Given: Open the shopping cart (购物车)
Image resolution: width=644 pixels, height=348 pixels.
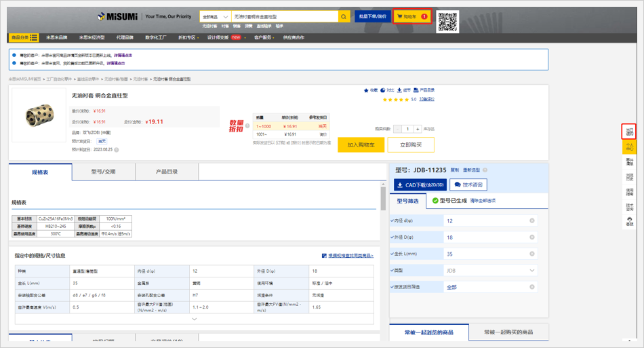Looking at the screenshot, I should (x=411, y=16).
